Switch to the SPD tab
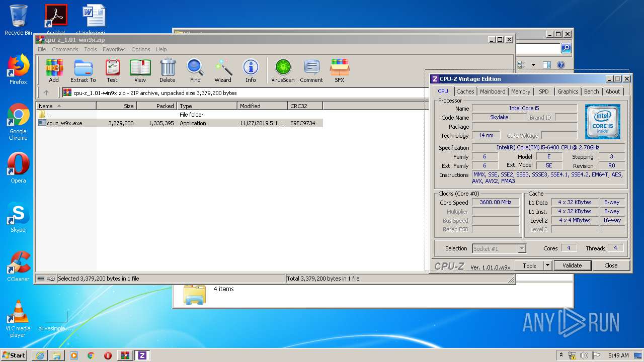The height and width of the screenshot is (362, 644). pyautogui.click(x=544, y=92)
